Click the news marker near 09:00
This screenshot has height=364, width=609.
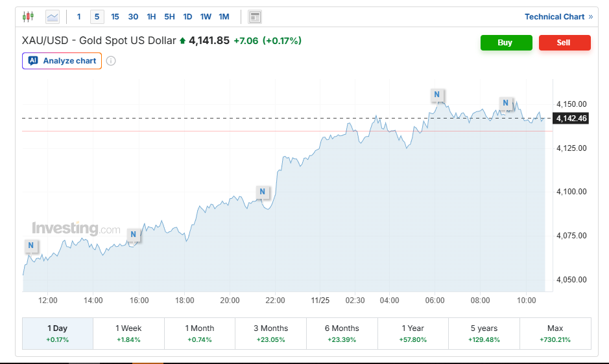point(505,102)
